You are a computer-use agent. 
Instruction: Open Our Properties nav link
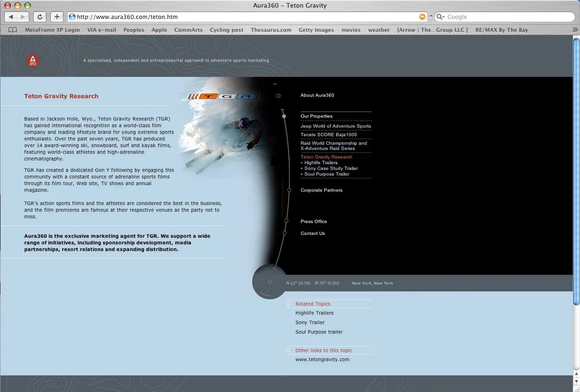pos(316,116)
